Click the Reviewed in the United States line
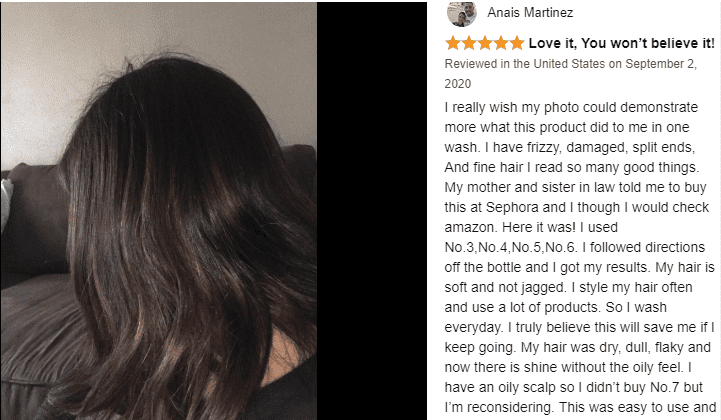The image size is (721, 420). (571, 64)
